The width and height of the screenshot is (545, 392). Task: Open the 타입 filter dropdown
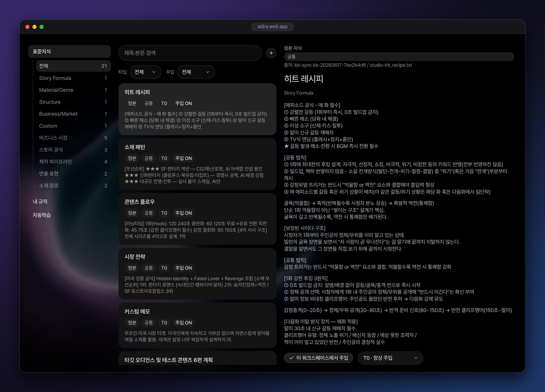click(x=145, y=72)
